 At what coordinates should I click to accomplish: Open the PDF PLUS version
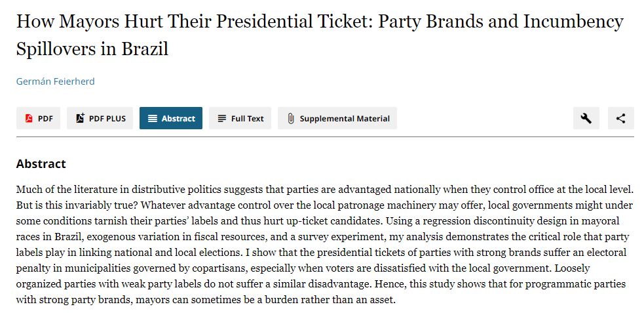(107, 119)
